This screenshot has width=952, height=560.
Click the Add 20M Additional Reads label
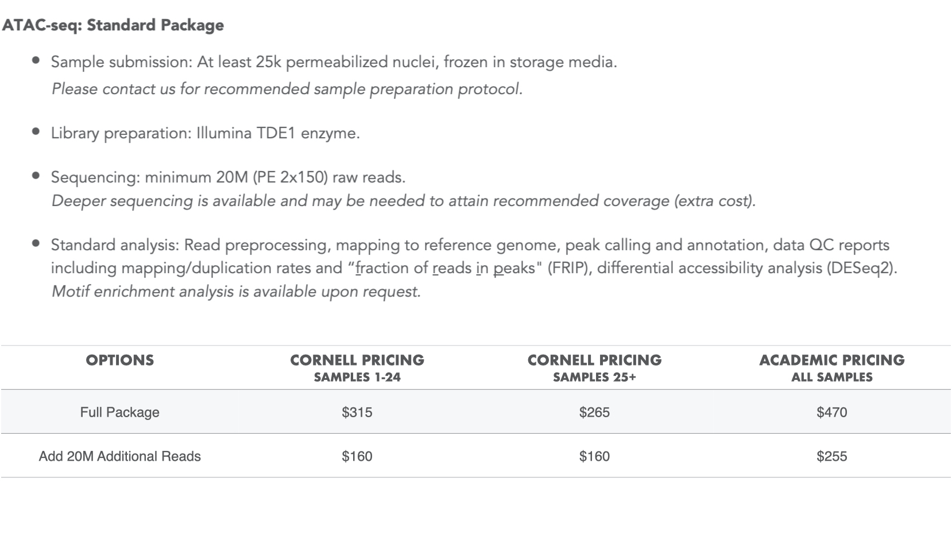click(120, 456)
